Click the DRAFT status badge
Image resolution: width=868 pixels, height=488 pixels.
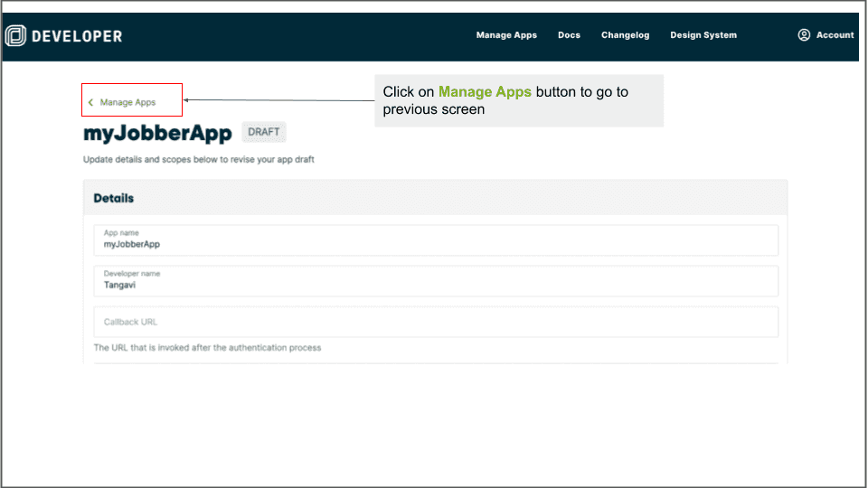264,132
